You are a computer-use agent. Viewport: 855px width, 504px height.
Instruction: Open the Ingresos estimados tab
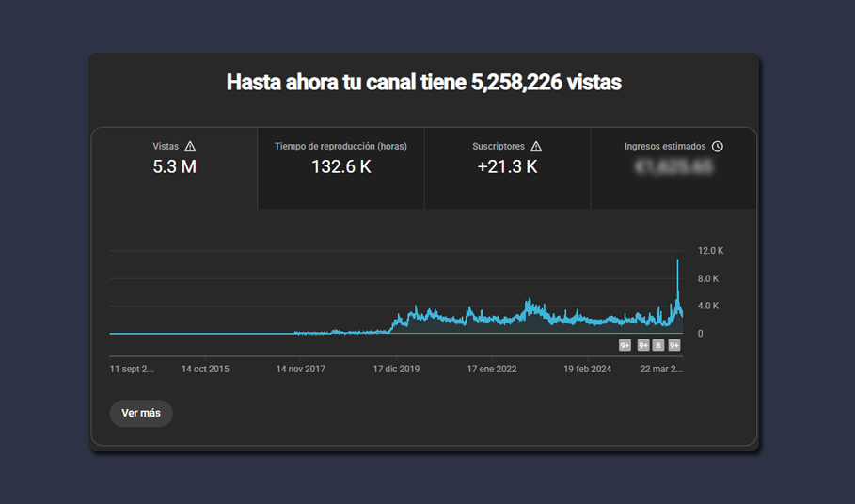pos(673,168)
